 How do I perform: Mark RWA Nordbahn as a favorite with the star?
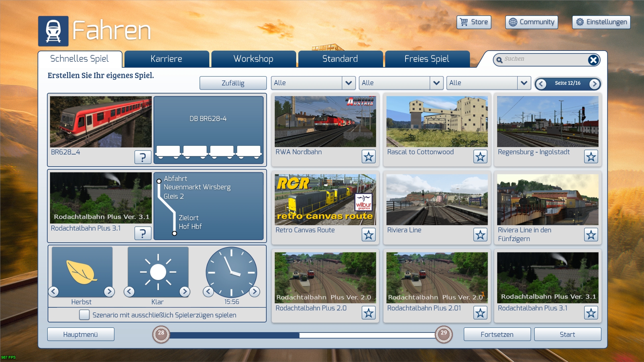368,157
